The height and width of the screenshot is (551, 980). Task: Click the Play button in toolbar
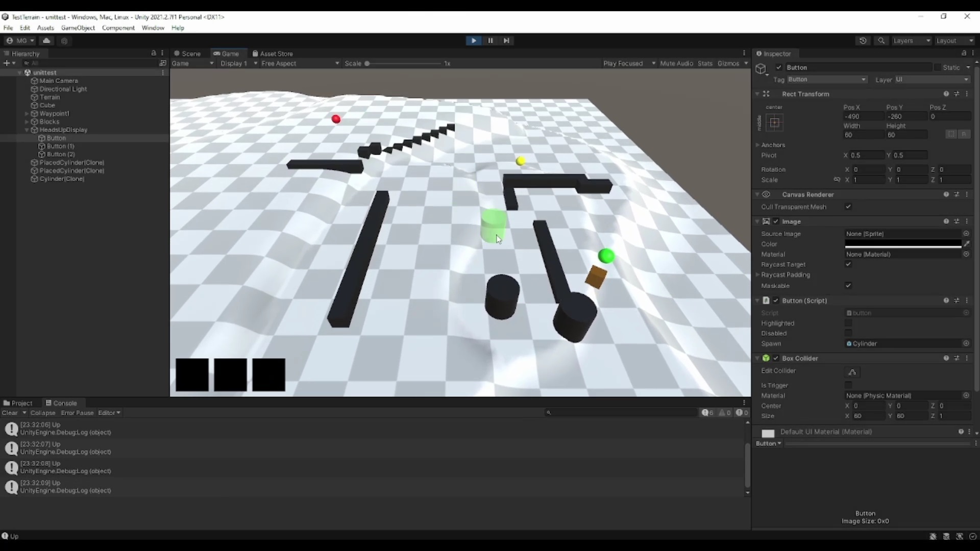point(474,40)
